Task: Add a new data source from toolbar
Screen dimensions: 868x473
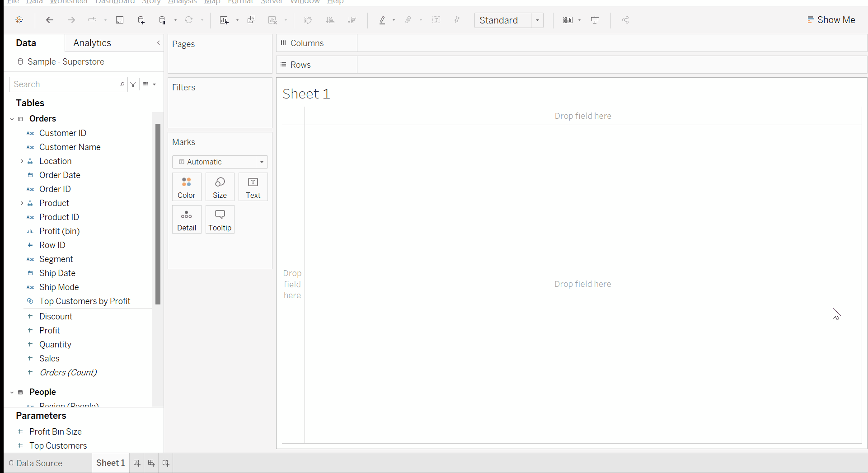Action: (x=141, y=20)
